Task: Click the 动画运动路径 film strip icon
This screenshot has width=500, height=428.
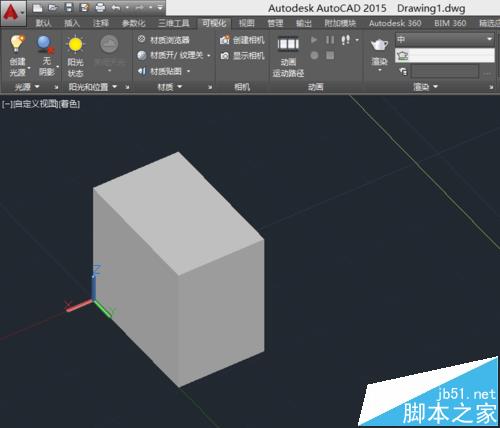Action: point(288,44)
